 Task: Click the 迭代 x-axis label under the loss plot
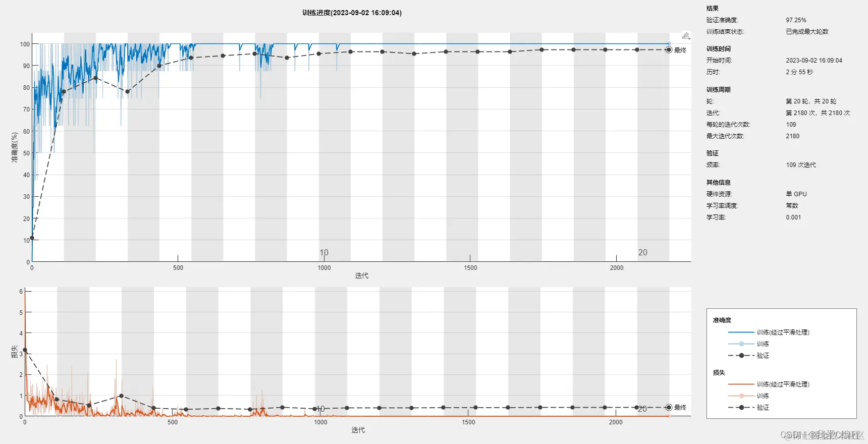(358, 430)
